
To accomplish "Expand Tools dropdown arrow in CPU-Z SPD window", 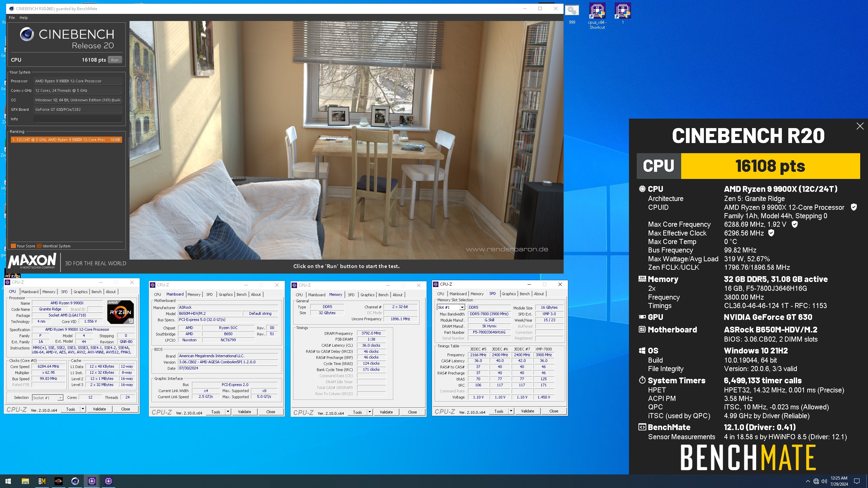I will pyautogui.click(x=511, y=411).
